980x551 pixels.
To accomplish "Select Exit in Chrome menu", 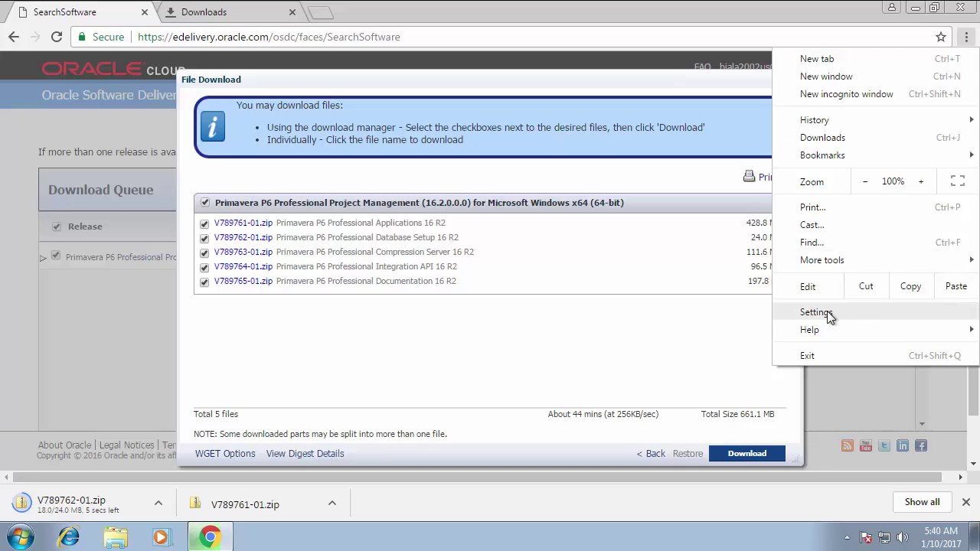I will (876, 356).
